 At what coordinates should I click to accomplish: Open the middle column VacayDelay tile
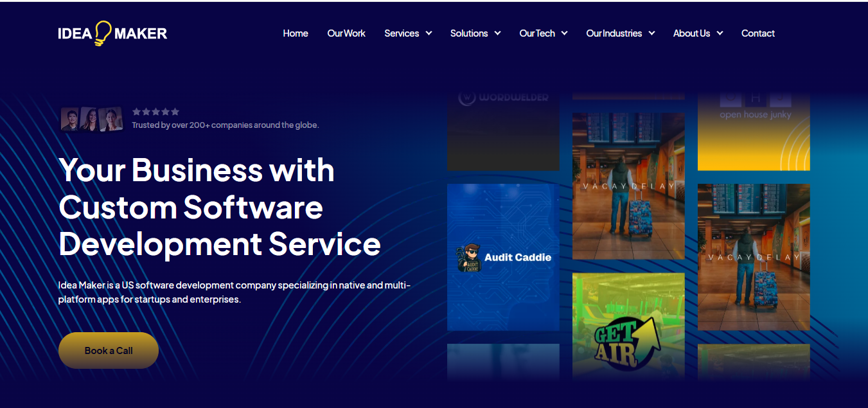click(x=628, y=186)
